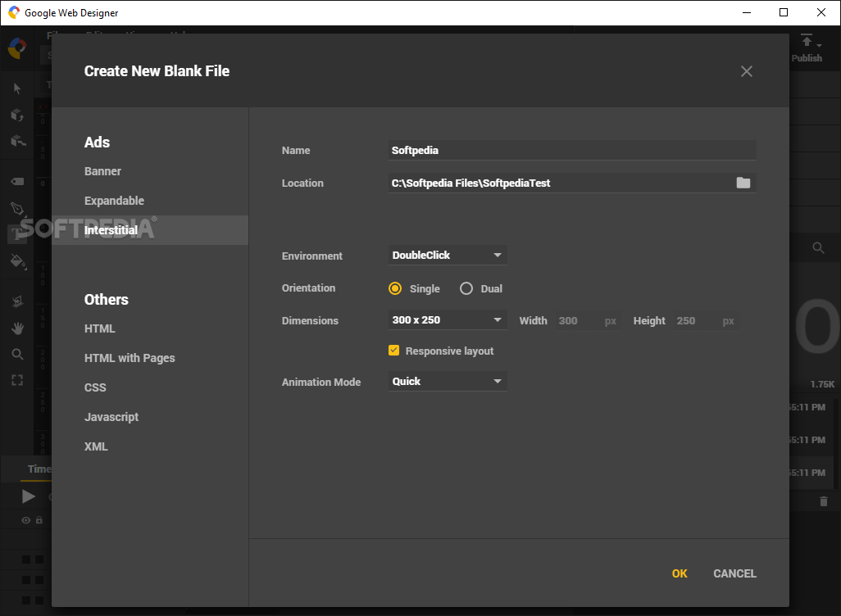Select the Single orientation radio button
Viewport: 841px width, 616px height.
coord(395,288)
